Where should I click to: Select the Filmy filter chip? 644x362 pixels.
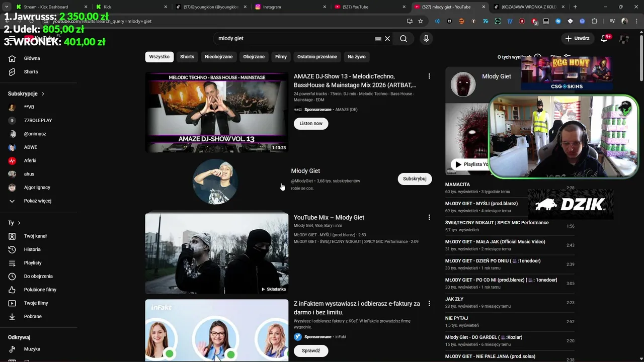point(281,57)
